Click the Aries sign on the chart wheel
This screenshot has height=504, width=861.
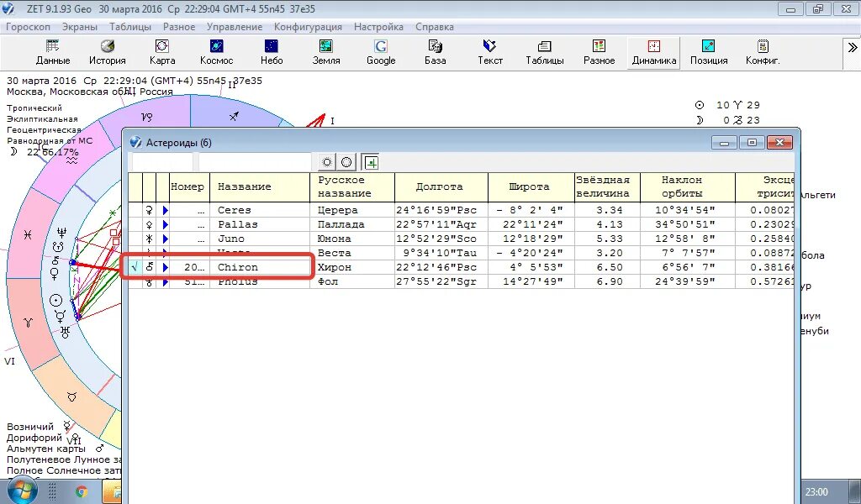coord(28,323)
